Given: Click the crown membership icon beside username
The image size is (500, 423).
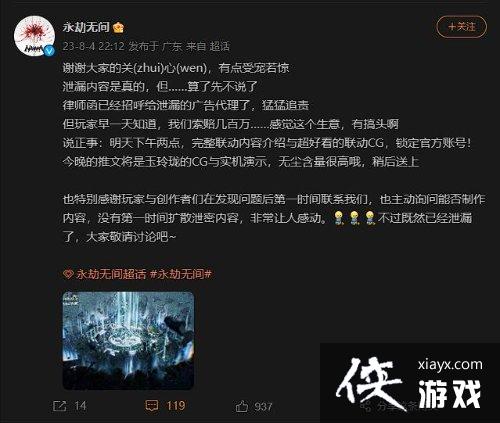Looking at the screenshot, I should click(118, 27).
